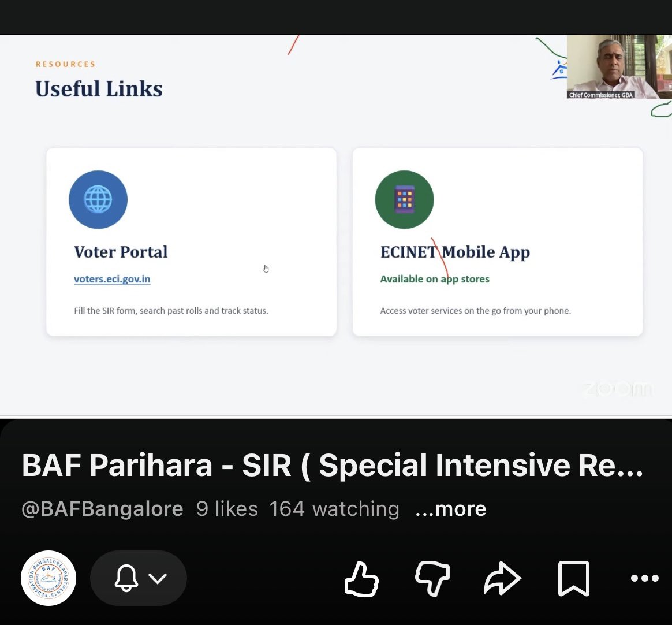This screenshot has width=672, height=625.
Task: Click Useful Links slide heading
Action: [99, 89]
